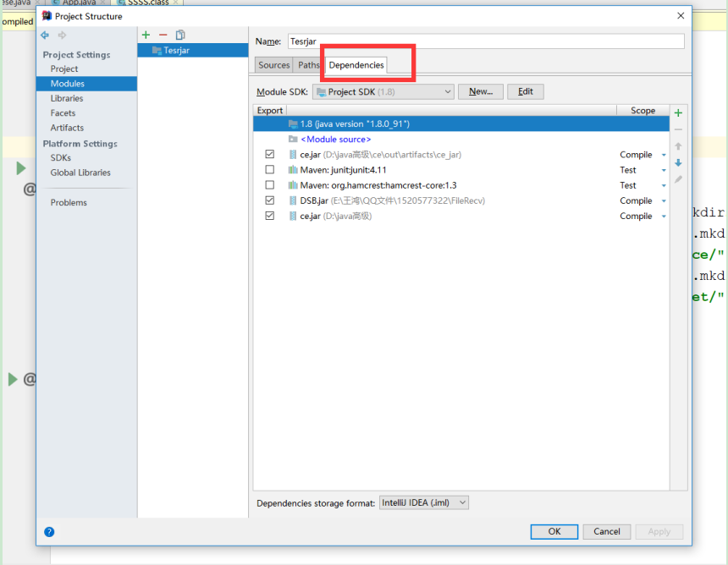The width and height of the screenshot is (728, 565).
Task: Select the Tesrjar module in list
Action: pyautogui.click(x=193, y=50)
